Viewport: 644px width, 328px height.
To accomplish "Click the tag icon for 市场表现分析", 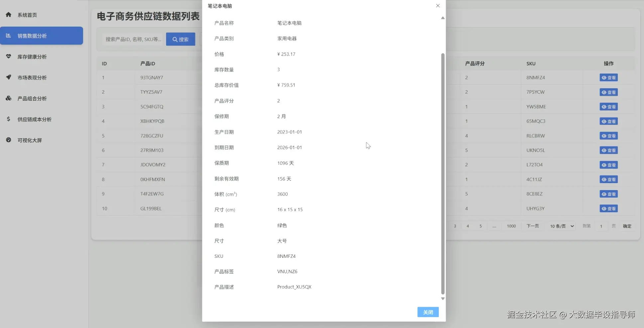I will pyautogui.click(x=8, y=77).
